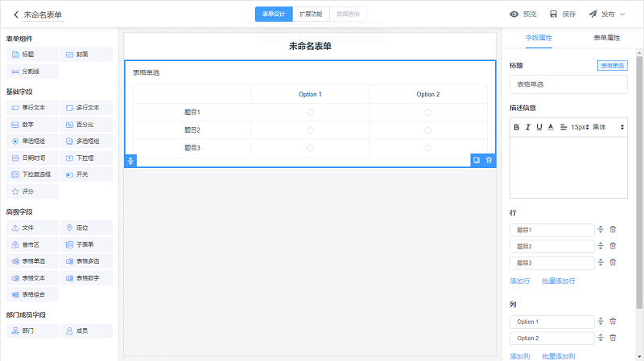Click the drag handle on the selected field's bottom-left

[131, 161]
